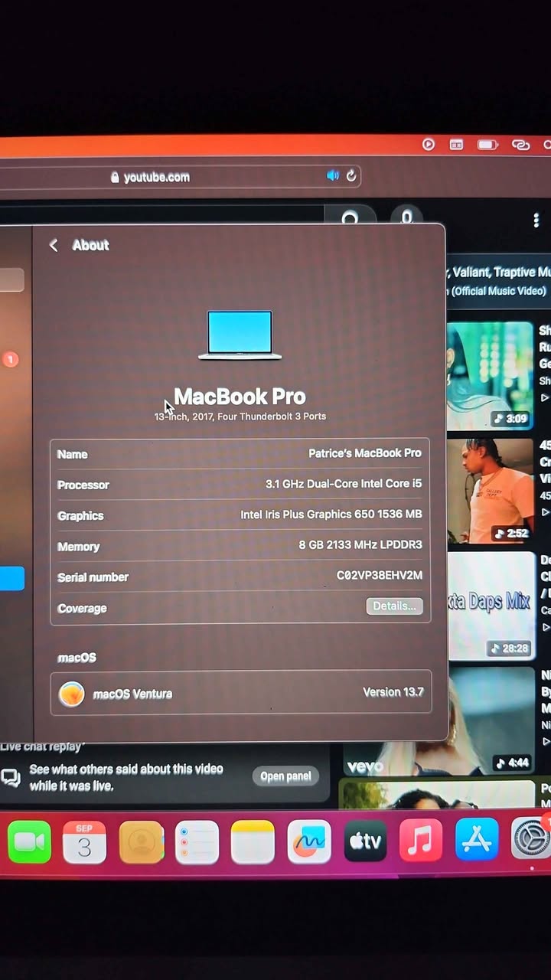
Task: Select the 8 GB 2133 MHz LPDDR3 text
Action: click(360, 545)
